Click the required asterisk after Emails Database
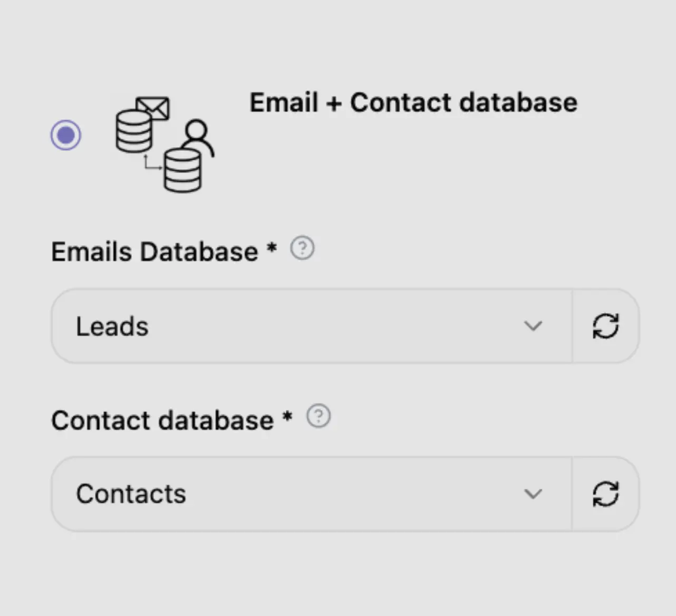 (272, 247)
